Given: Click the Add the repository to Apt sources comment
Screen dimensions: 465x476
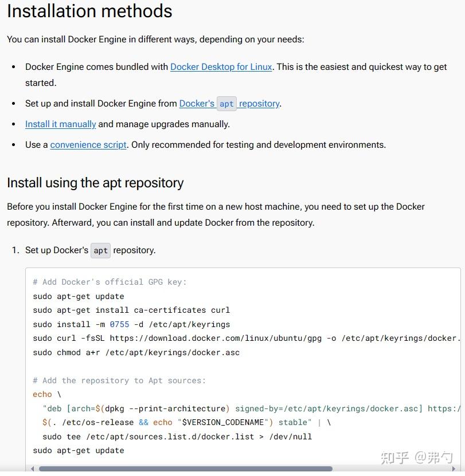Looking at the screenshot, I should [119, 380].
